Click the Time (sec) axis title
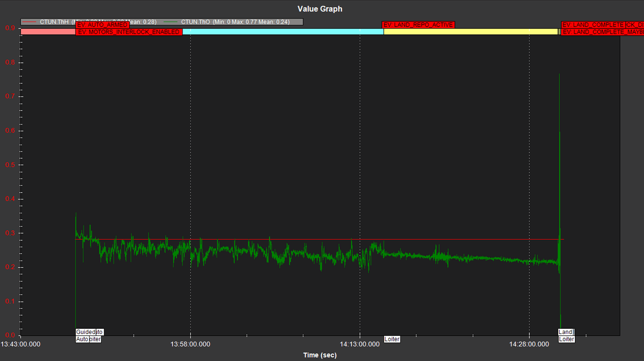 pos(320,355)
